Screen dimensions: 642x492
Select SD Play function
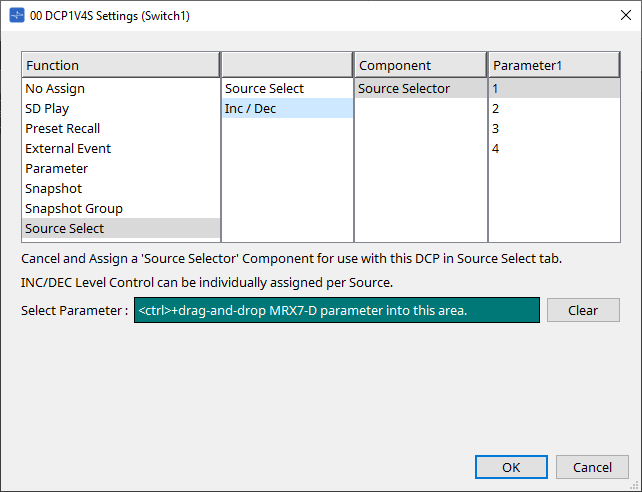pyautogui.click(x=121, y=108)
